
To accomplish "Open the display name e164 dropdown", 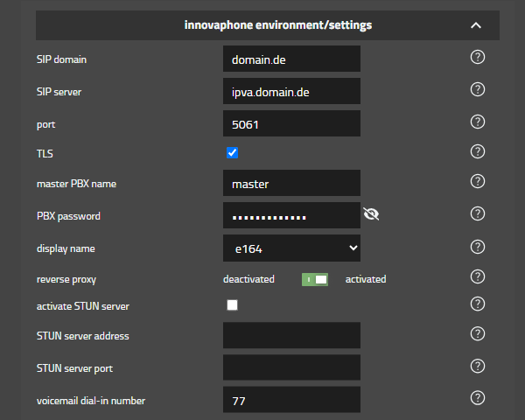I will pyautogui.click(x=291, y=248).
